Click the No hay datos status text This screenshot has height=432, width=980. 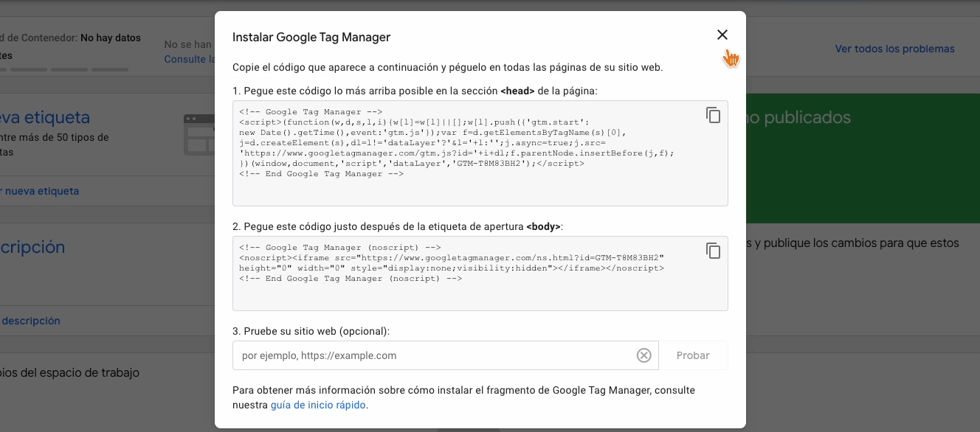point(110,38)
